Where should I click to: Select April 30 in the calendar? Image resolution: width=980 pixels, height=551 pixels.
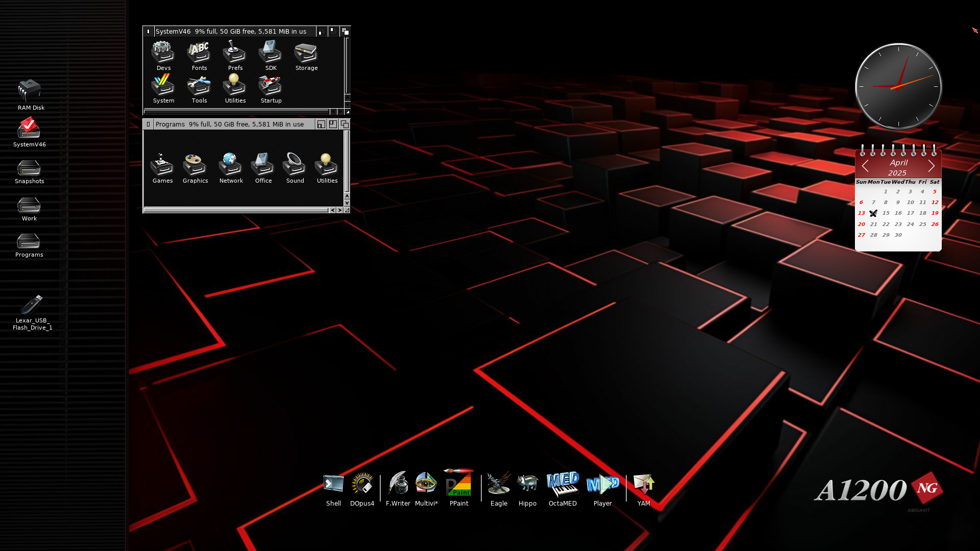coord(898,235)
